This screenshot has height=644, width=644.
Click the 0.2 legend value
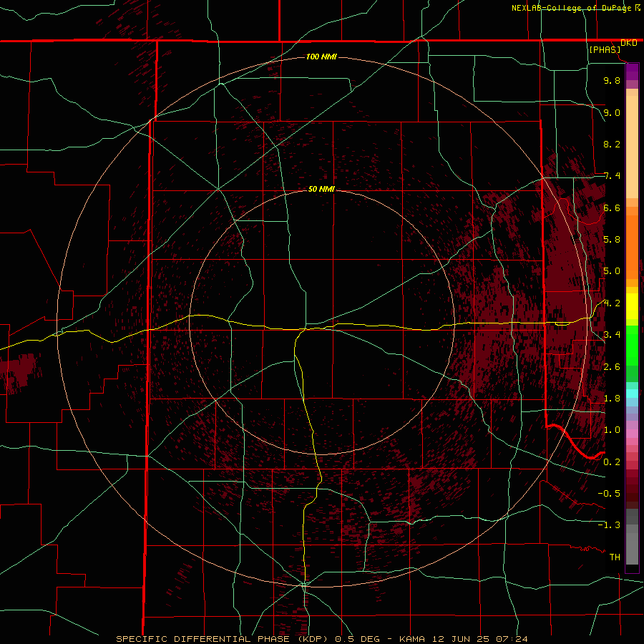point(612,462)
